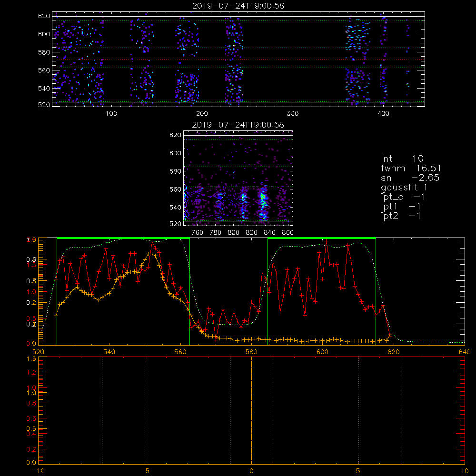This screenshot has width=476, height=476.
Task: Click y-axis label 600 of the top image plot
Action: coord(44,34)
